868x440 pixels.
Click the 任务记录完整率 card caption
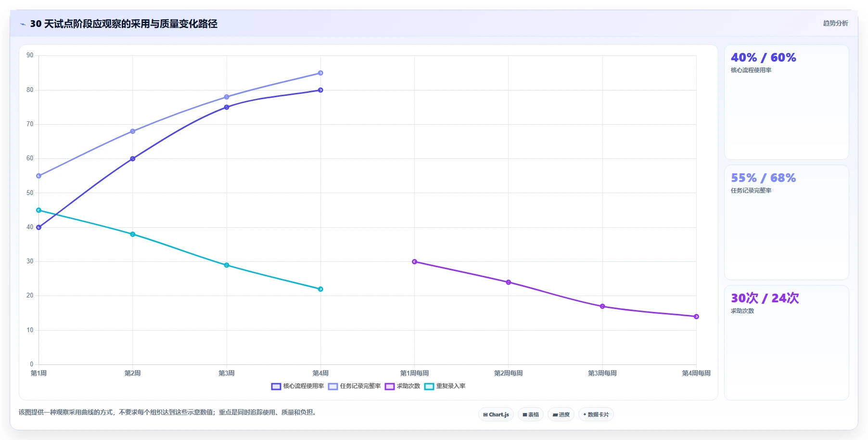751,191
